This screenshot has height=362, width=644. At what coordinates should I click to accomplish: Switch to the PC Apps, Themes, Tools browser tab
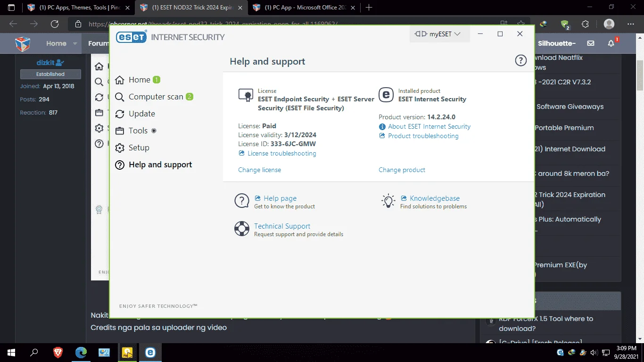click(78, 8)
